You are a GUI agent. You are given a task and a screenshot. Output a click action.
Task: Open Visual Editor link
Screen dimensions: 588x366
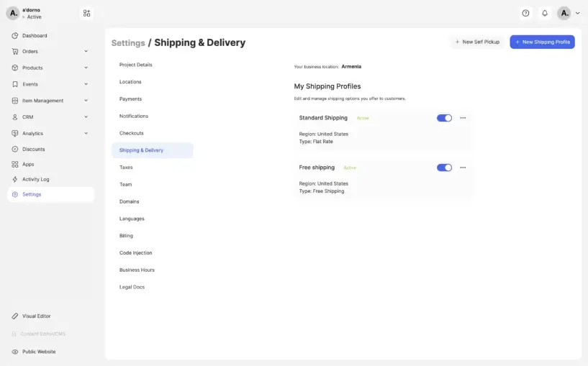pyautogui.click(x=37, y=316)
